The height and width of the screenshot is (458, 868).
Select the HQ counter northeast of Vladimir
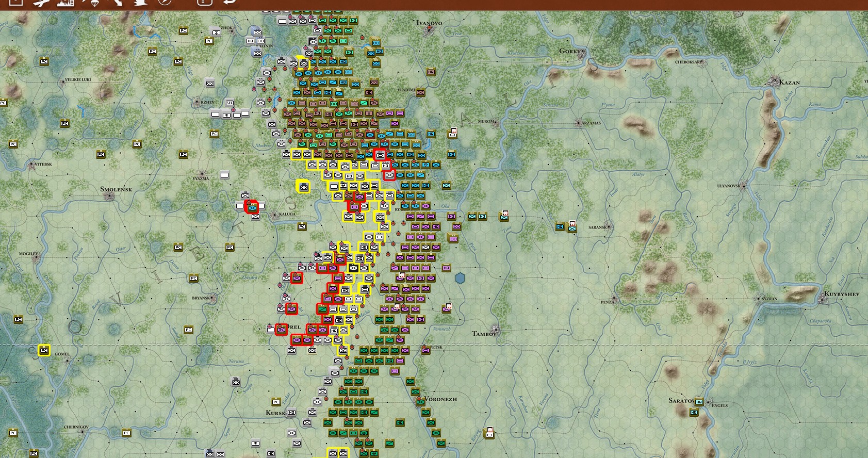[431, 72]
